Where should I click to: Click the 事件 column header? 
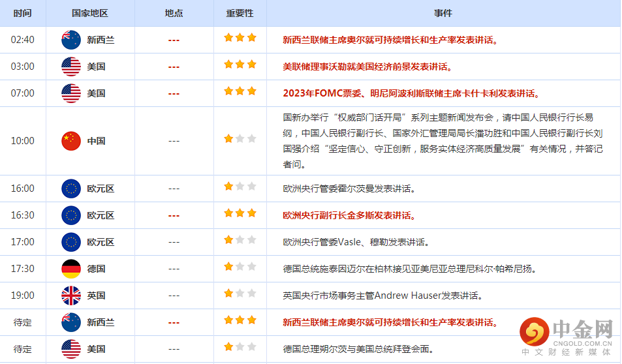coord(443,13)
